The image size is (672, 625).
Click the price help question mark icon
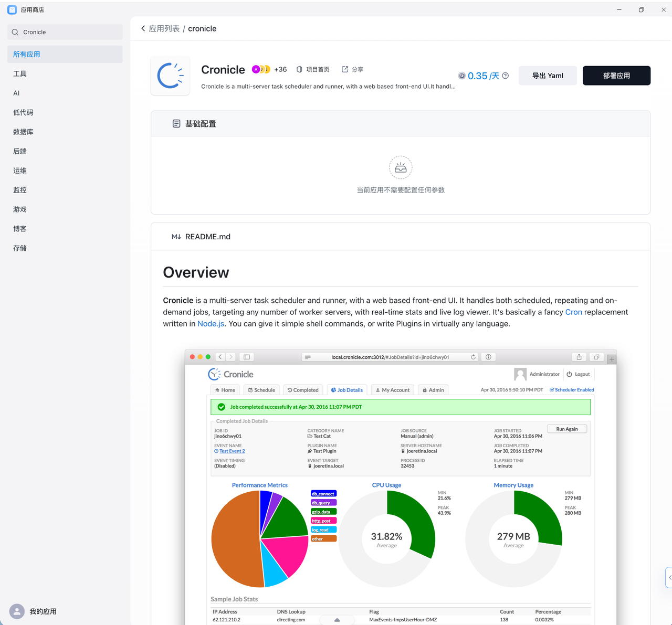pos(506,76)
